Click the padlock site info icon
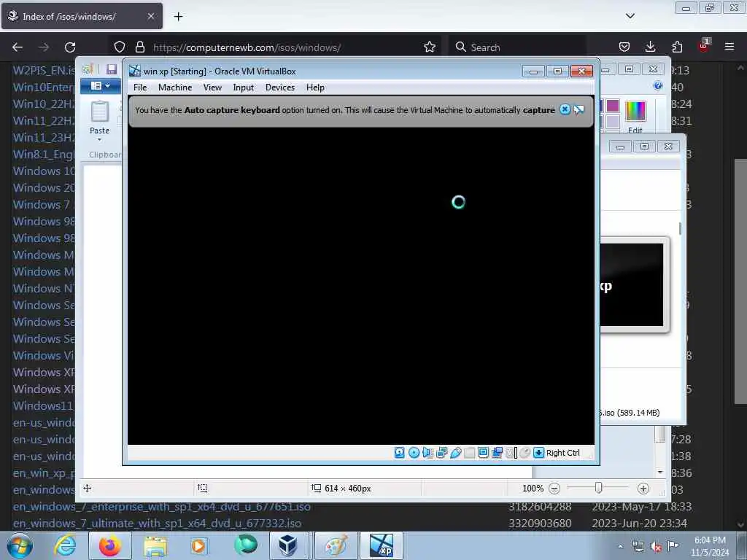 pos(139,47)
